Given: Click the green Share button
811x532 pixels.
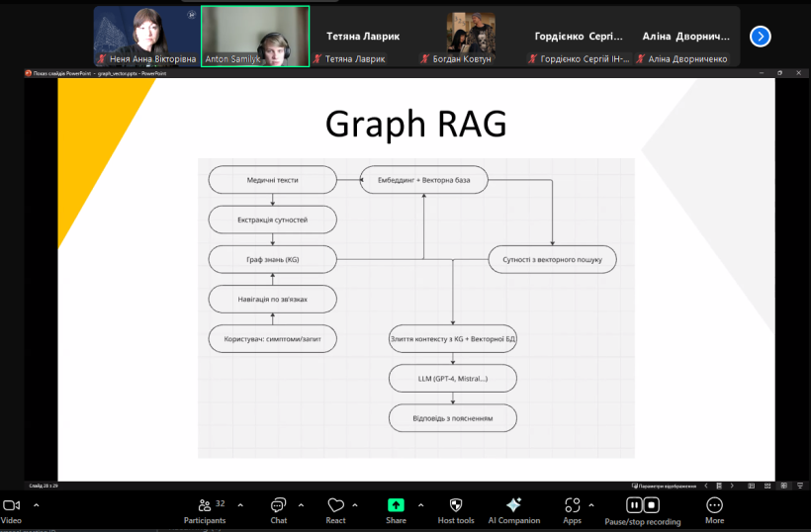Looking at the screenshot, I should click(396, 505).
